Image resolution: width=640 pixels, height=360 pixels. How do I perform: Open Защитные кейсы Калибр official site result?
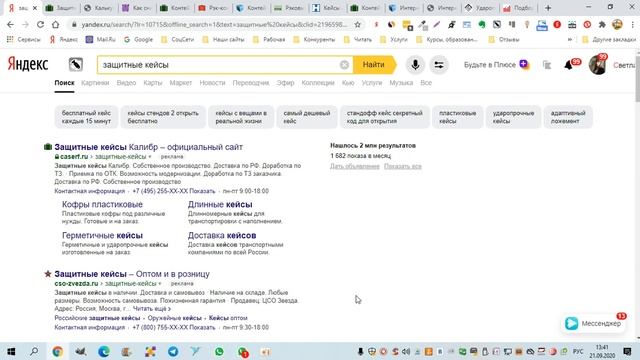pyautogui.click(x=149, y=147)
